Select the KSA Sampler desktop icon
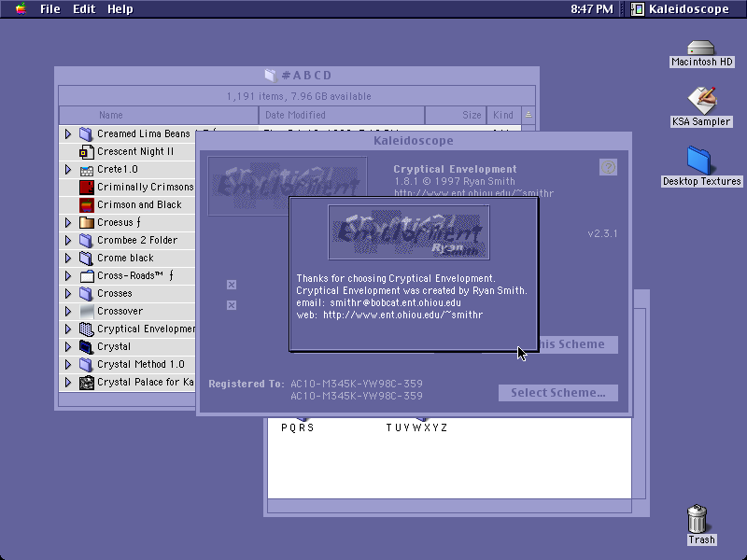 pyautogui.click(x=701, y=100)
